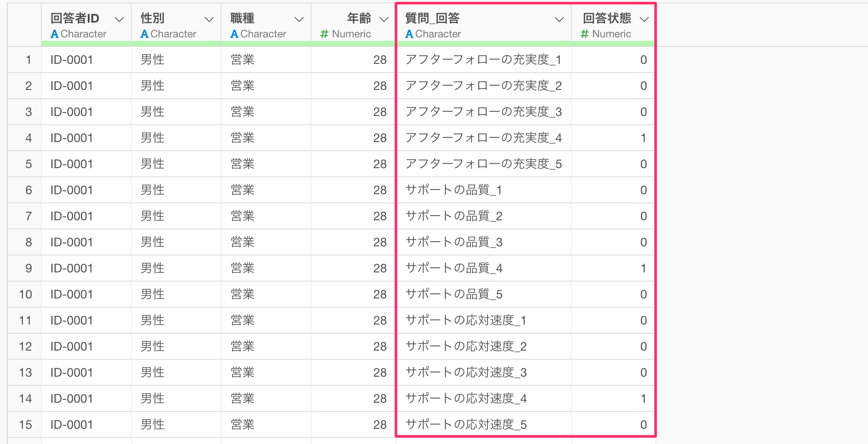868x444 pixels.
Task: Expand the 職種 column menu chevron
Action: click(x=299, y=20)
